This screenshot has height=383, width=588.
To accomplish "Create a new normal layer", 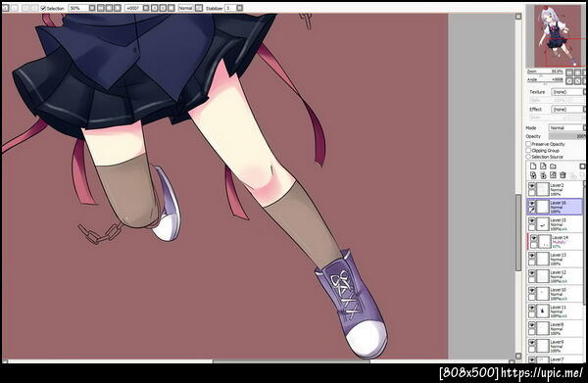I will [x=533, y=166].
